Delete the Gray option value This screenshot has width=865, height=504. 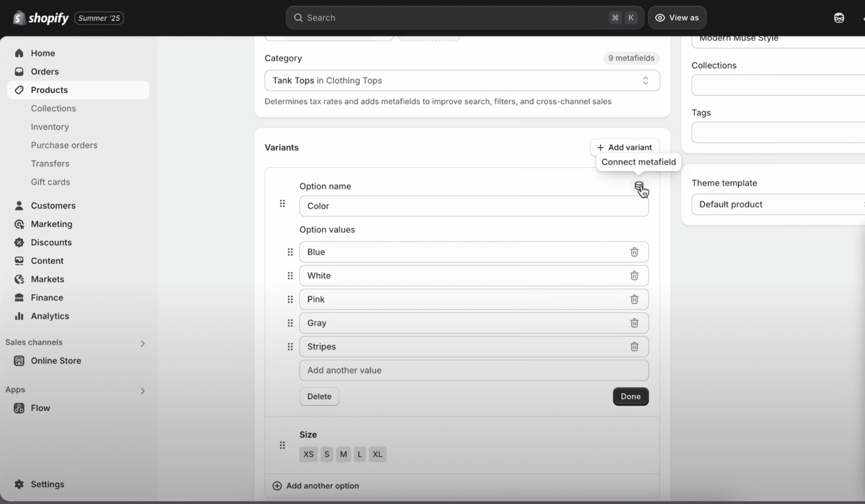(634, 323)
